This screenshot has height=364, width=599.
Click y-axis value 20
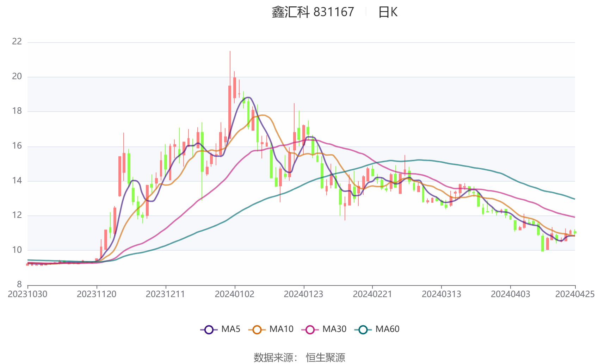click(17, 76)
